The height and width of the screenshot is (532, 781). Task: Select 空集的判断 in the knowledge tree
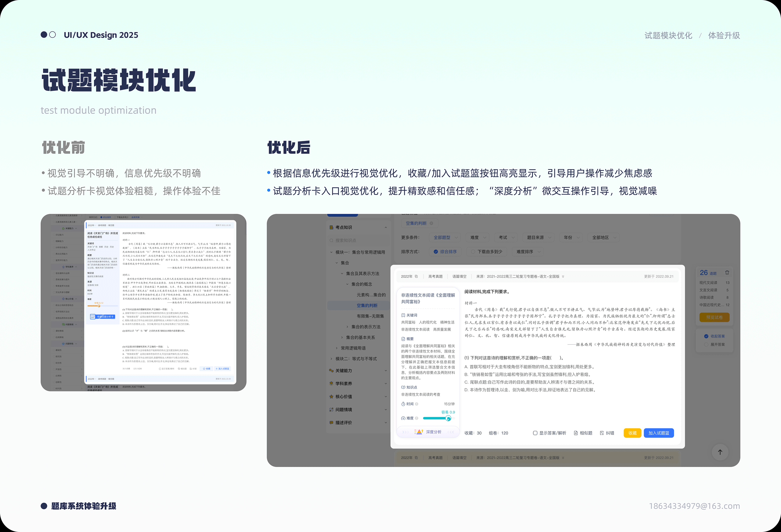tap(367, 305)
